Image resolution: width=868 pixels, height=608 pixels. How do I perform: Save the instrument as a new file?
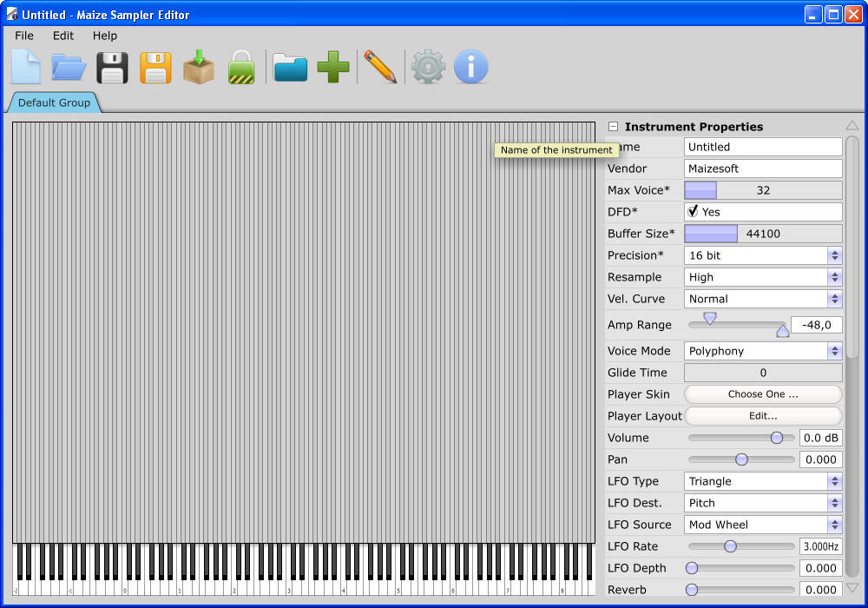tap(155, 67)
